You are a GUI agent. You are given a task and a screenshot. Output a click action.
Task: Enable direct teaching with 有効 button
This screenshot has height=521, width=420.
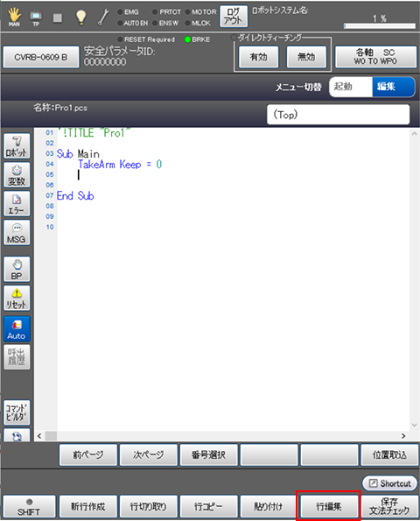[259, 57]
